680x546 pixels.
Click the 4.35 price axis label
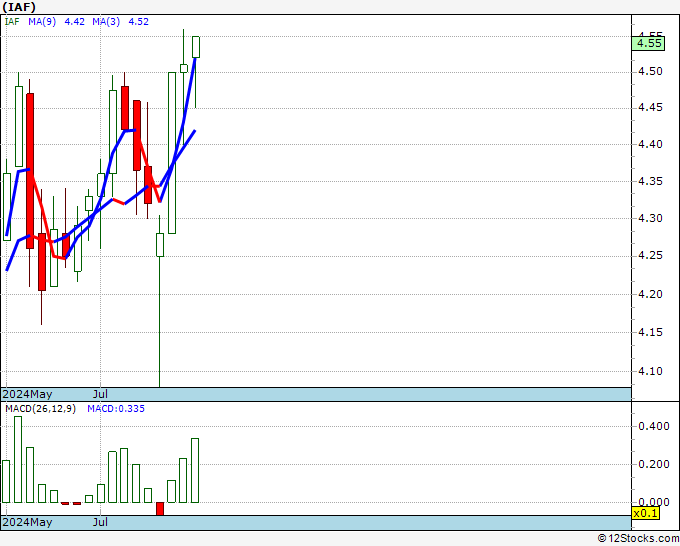point(651,181)
